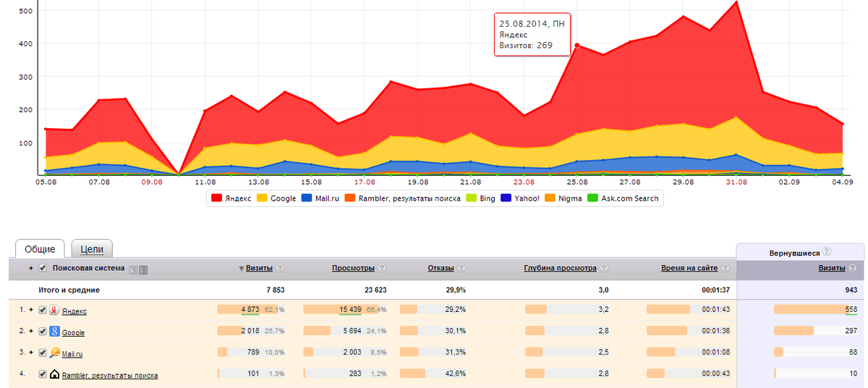The image size is (868, 388).
Task: Click the Итого и средние row label
Action: [69, 290]
